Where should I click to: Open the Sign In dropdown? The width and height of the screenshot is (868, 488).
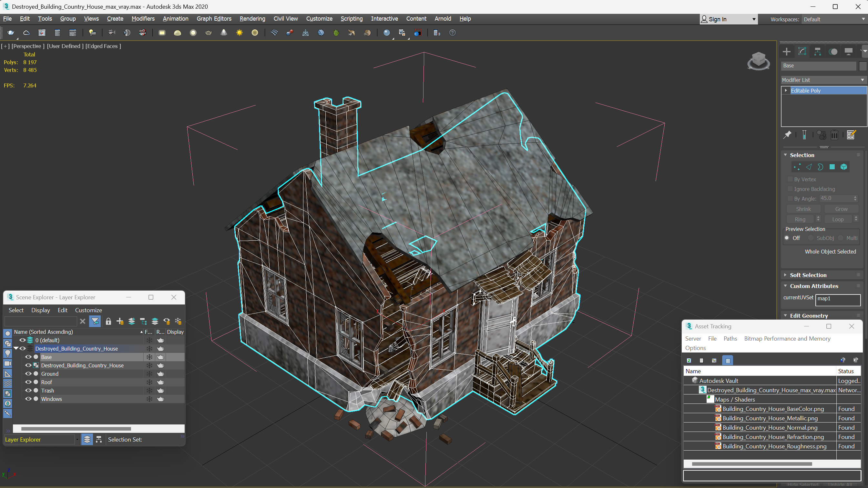pyautogui.click(x=729, y=19)
